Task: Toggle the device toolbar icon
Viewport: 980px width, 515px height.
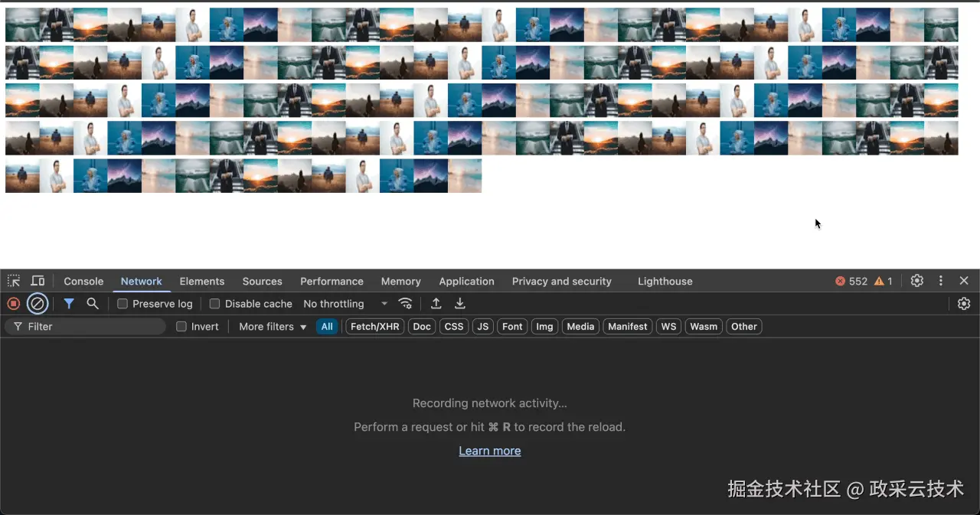Action: coord(38,281)
